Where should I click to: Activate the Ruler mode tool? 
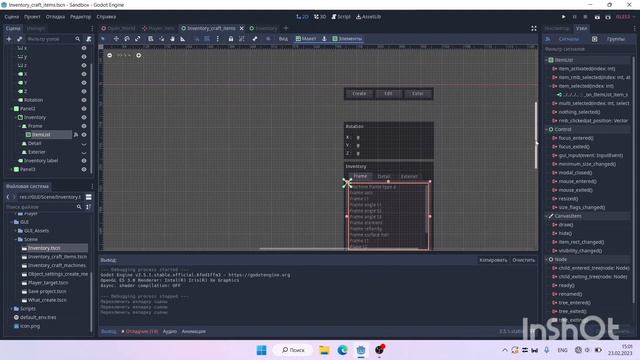pyautogui.click(x=182, y=39)
